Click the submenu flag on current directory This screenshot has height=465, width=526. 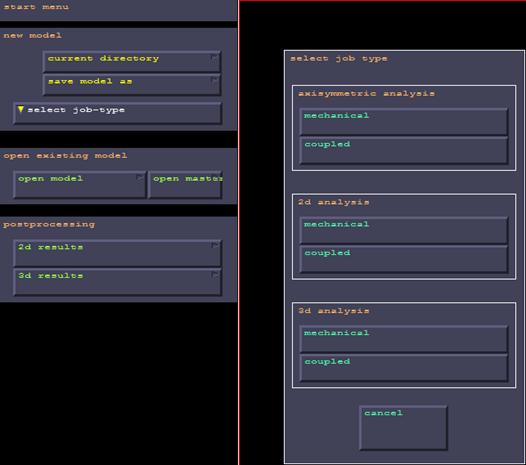click(x=214, y=59)
